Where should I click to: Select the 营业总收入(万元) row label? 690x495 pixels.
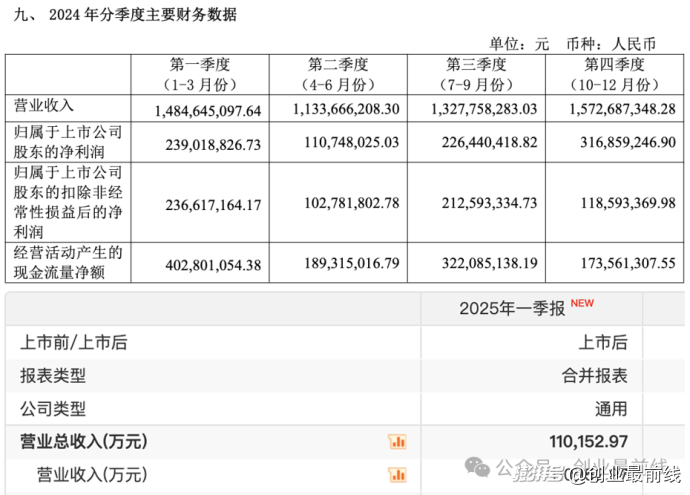click(x=84, y=441)
